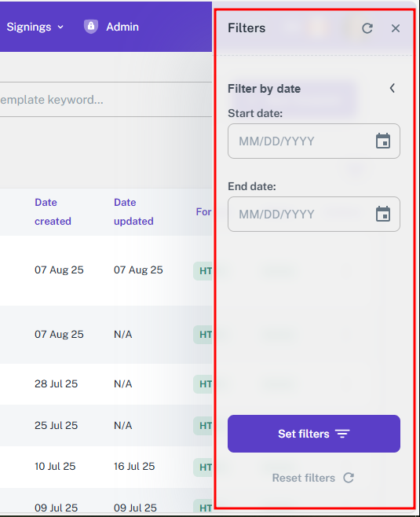Apply filters with Set filters button
Viewport: 420px width, 517px height.
(313, 434)
